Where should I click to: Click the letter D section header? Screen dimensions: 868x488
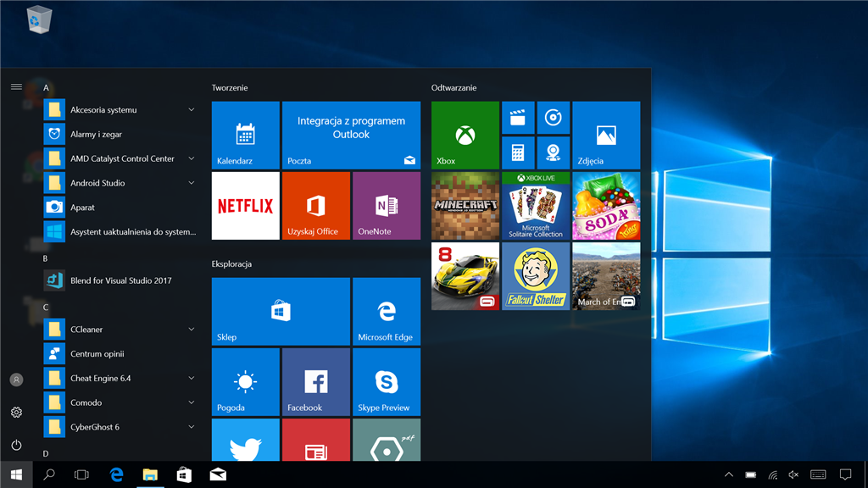click(46, 453)
